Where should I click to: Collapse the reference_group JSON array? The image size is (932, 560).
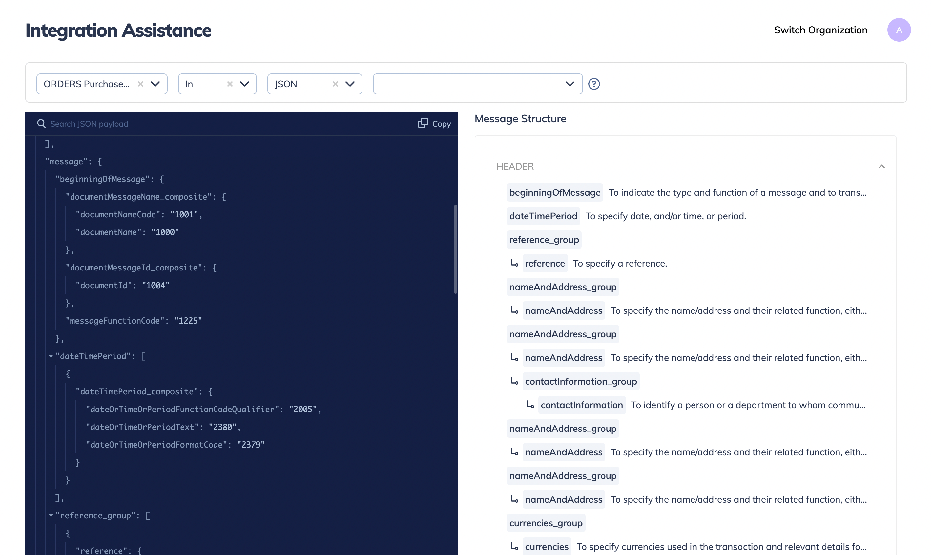point(51,515)
